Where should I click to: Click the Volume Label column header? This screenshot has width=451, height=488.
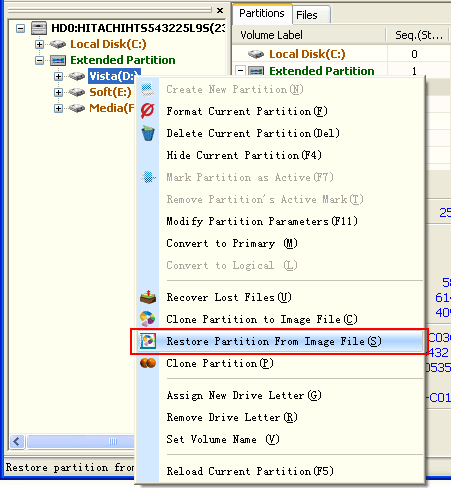tap(309, 35)
